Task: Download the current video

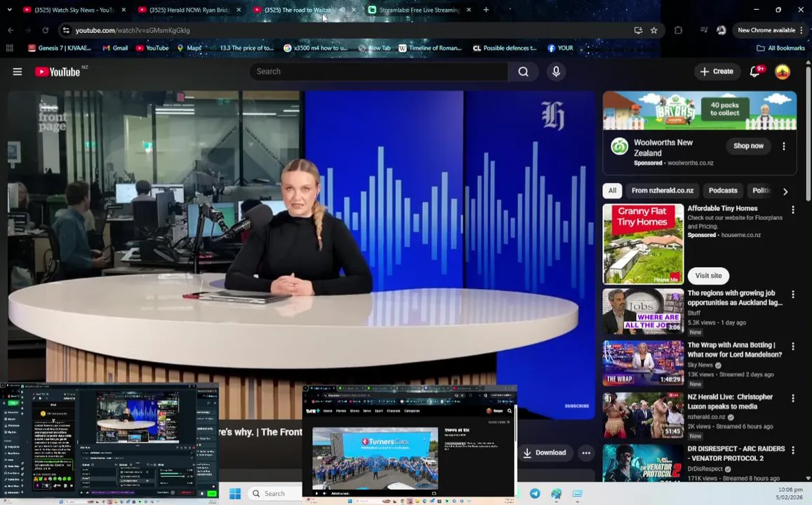Action: click(x=545, y=452)
